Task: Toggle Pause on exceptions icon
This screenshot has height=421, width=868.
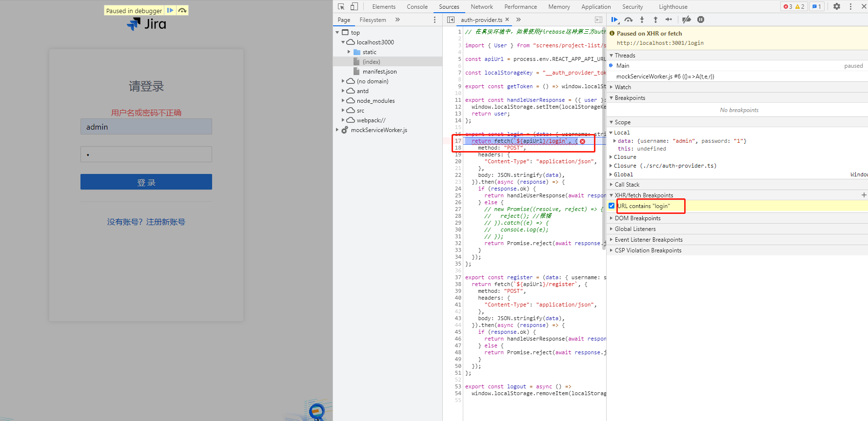Action: pyautogui.click(x=701, y=19)
